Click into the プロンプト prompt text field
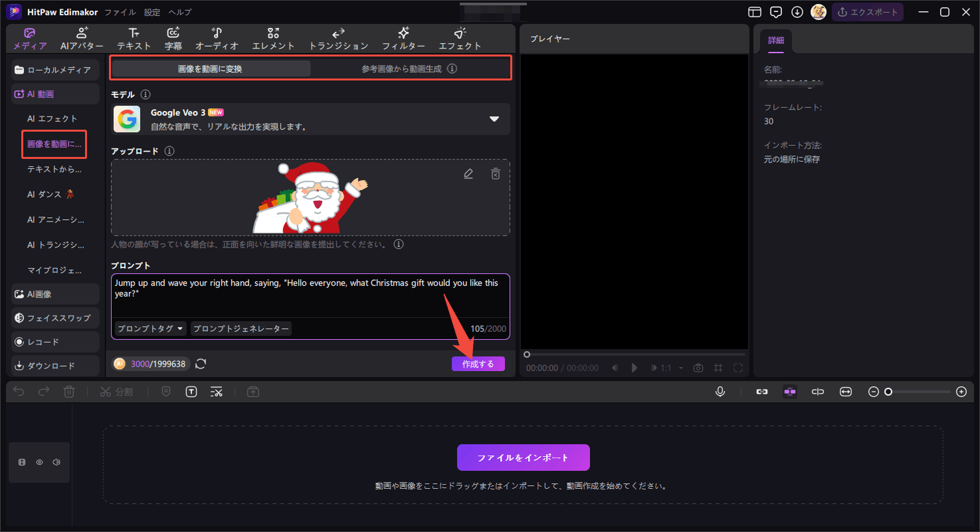Viewport: 980px width, 532px height. point(310,295)
